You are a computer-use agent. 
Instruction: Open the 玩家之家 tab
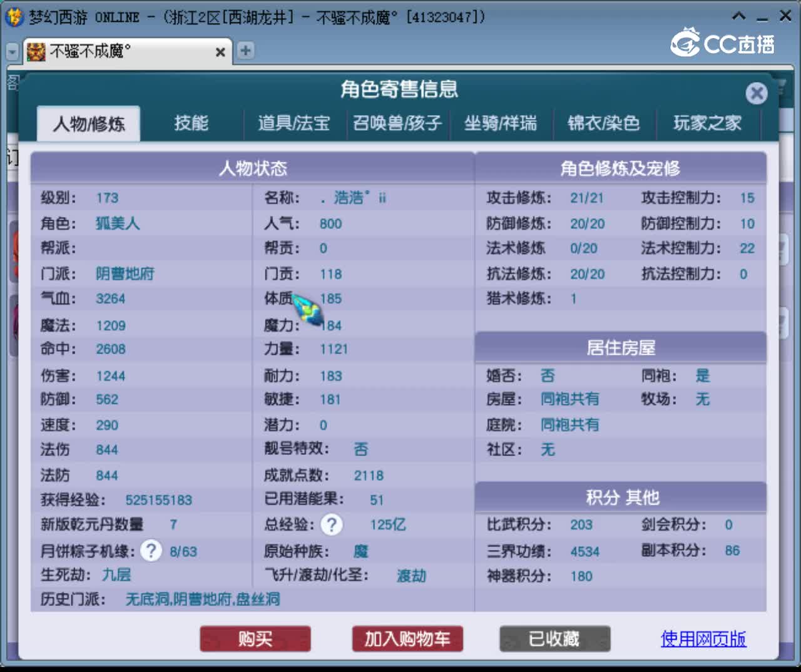point(708,123)
